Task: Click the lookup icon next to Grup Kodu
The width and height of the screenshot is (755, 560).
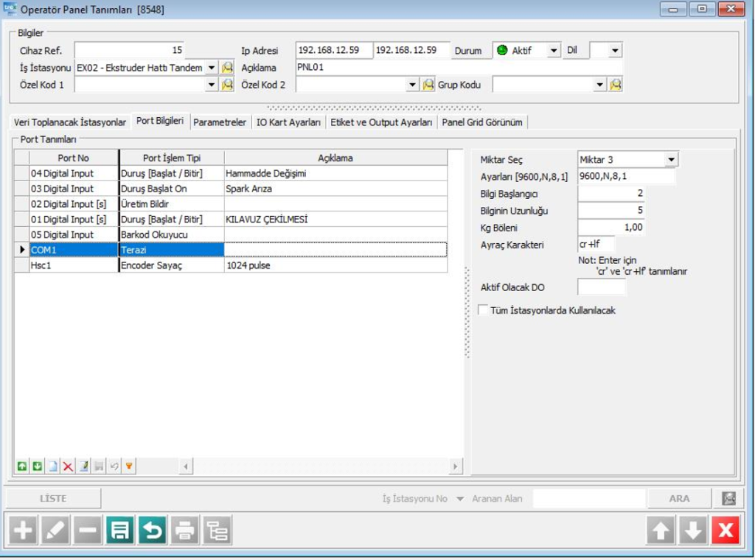Action: [616, 85]
